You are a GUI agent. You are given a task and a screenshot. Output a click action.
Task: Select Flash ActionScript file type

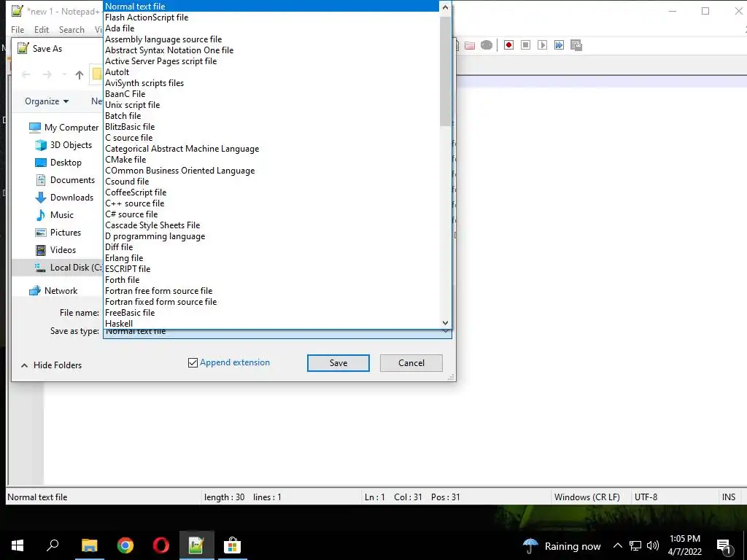(271, 17)
